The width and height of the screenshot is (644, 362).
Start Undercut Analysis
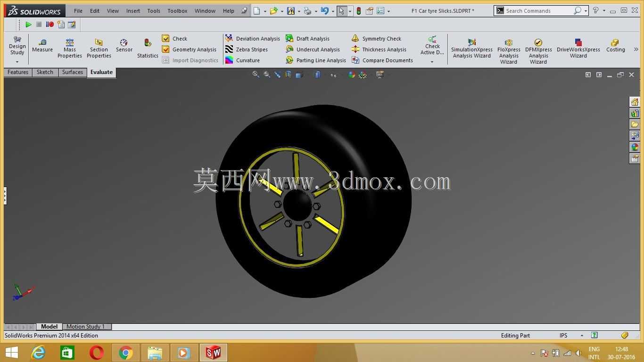(x=313, y=49)
